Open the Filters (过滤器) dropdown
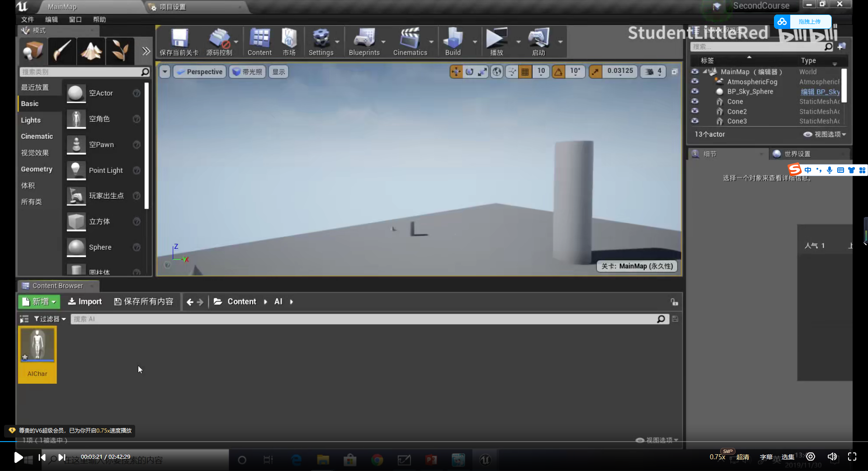Viewport: 868px width, 471px height. point(50,319)
